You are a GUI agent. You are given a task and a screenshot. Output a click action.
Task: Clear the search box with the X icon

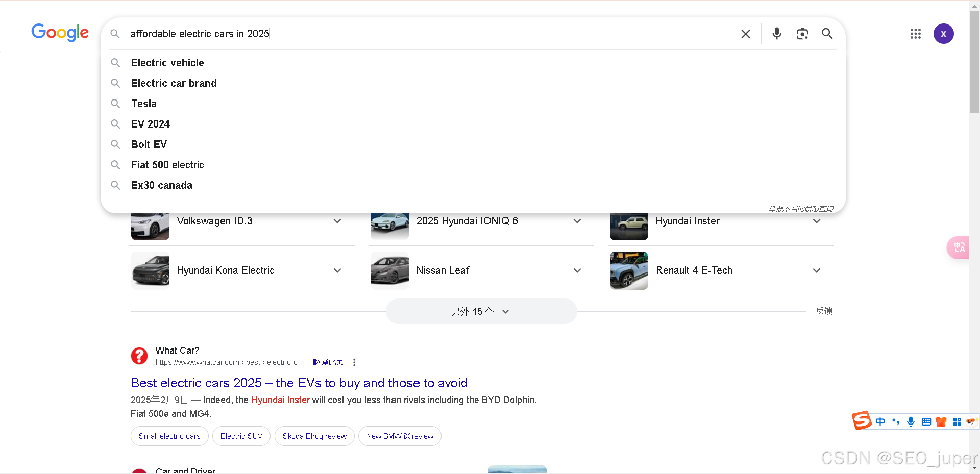746,34
